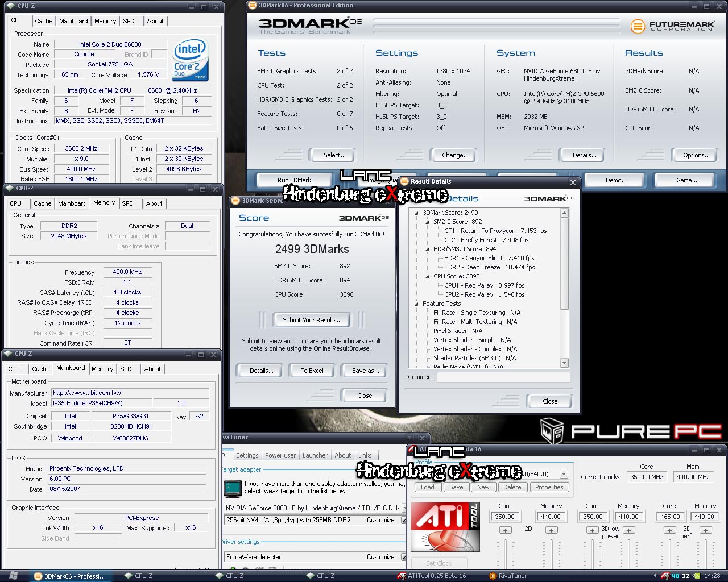
Task: Click Submit Your Results... button
Action: point(312,320)
